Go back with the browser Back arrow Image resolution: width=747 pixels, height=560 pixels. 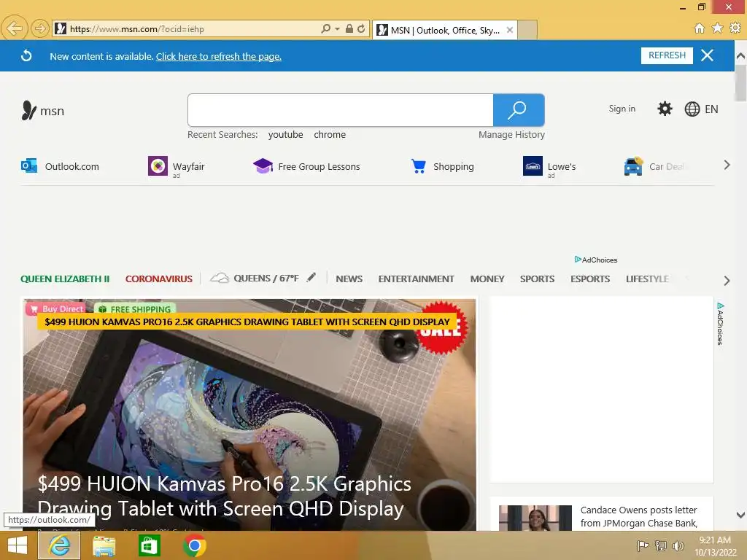coord(15,28)
